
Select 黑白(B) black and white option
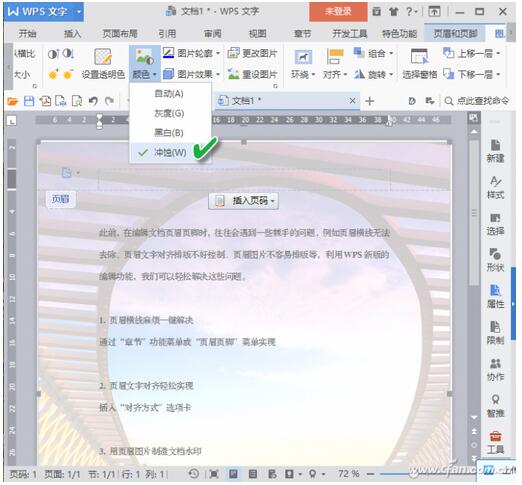click(x=170, y=133)
